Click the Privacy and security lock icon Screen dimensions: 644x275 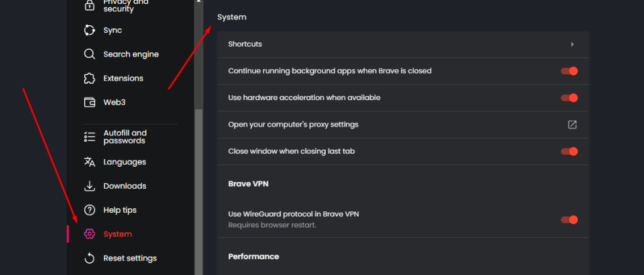89,5
